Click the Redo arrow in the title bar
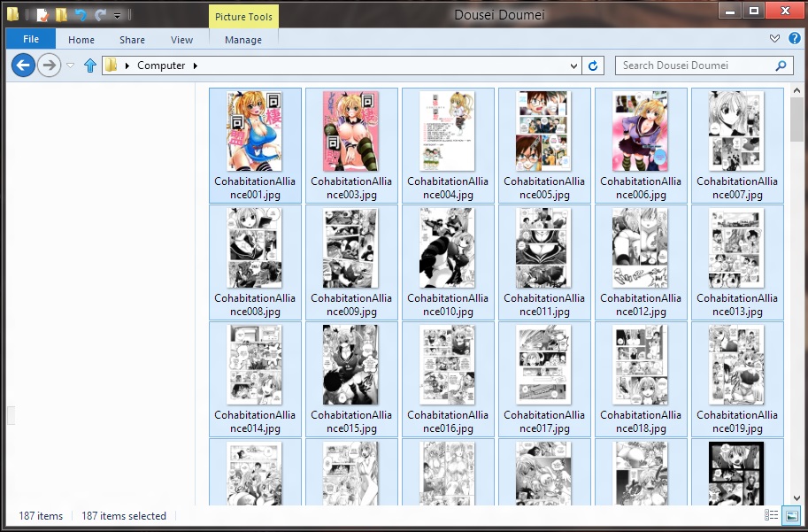This screenshot has width=808, height=532. (99, 15)
